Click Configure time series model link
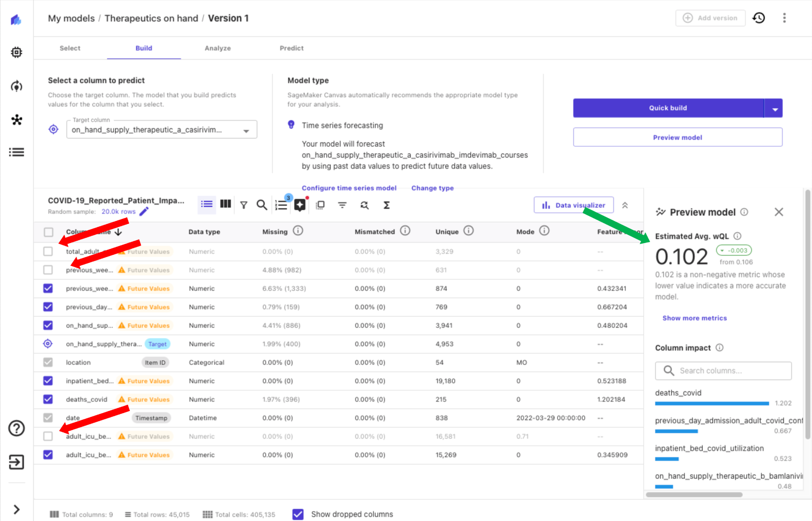This screenshot has height=521, width=812. pos(349,188)
